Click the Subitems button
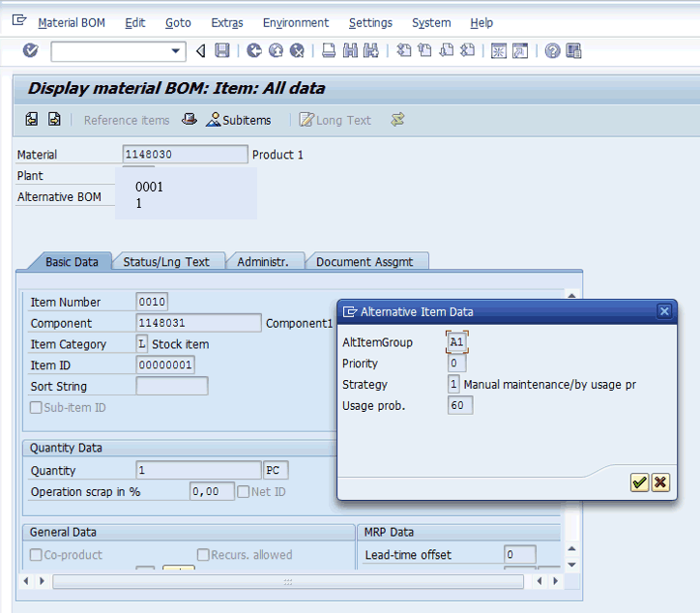 [x=239, y=120]
